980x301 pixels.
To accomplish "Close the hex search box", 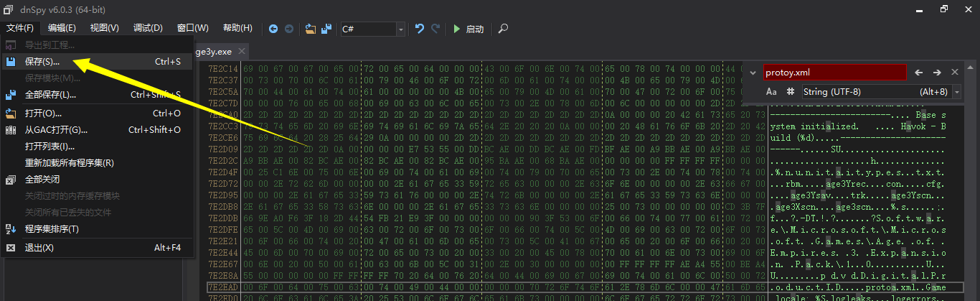I will [955, 73].
